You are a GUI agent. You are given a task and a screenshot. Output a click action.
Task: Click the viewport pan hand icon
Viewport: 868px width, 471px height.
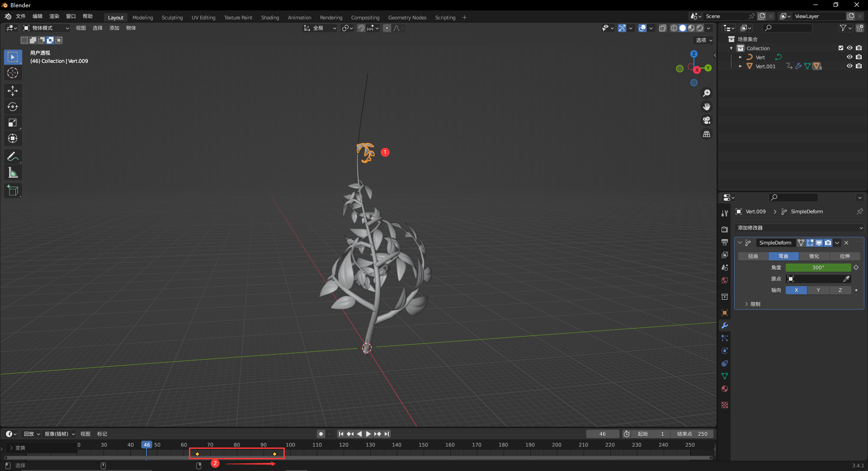(x=707, y=107)
